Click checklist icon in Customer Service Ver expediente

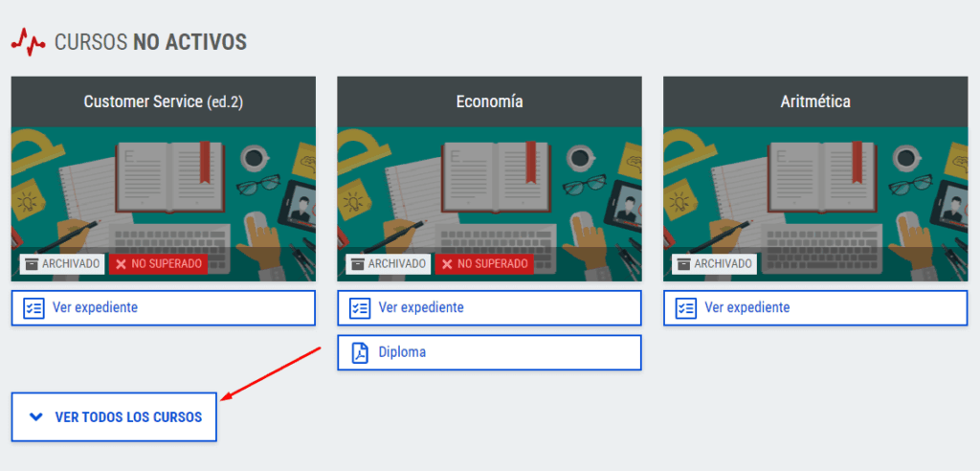click(x=33, y=308)
